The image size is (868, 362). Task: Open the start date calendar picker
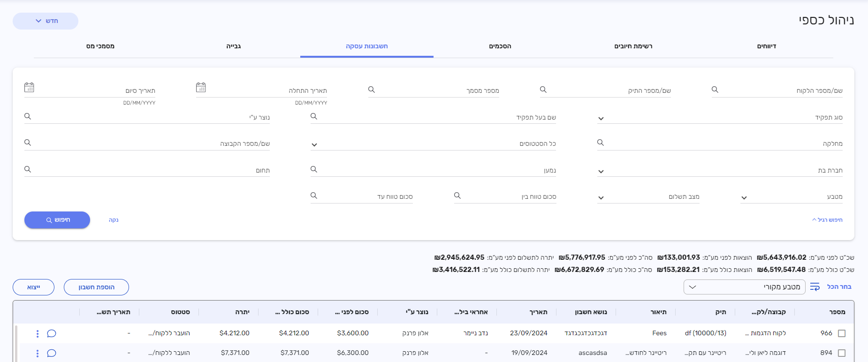click(x=201, y=88)
